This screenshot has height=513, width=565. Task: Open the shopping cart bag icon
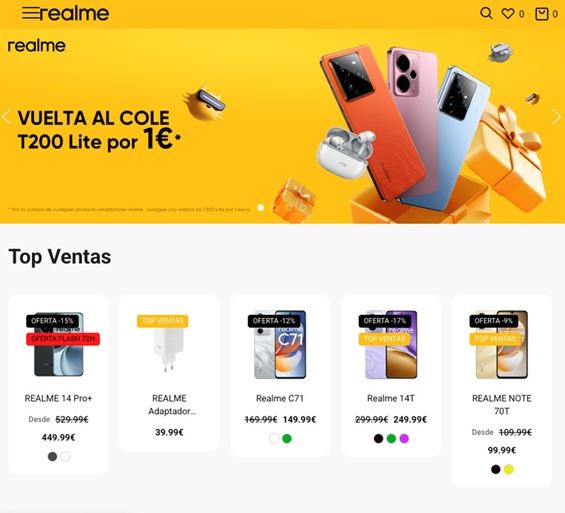tap(542, 14)
